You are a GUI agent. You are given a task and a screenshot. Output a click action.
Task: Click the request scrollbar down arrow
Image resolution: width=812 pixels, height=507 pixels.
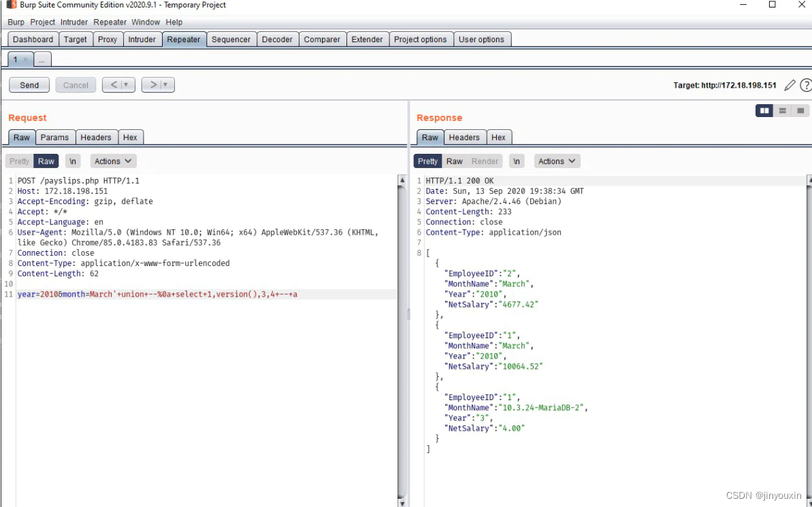pyautogui.click(x=402, y=502)
